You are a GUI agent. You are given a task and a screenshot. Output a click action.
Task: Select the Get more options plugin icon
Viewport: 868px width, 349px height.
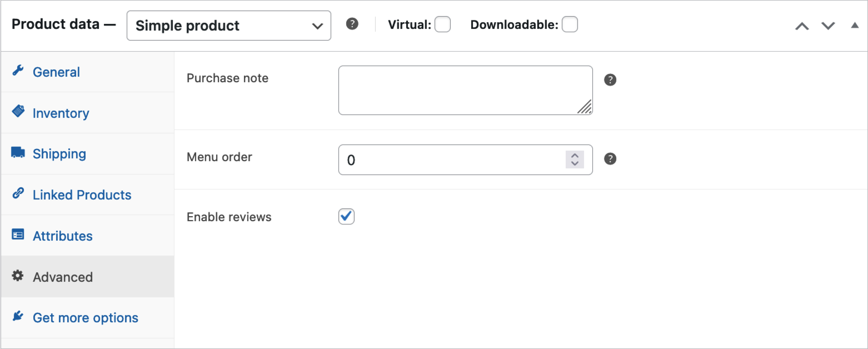click(x=18, y=316)
